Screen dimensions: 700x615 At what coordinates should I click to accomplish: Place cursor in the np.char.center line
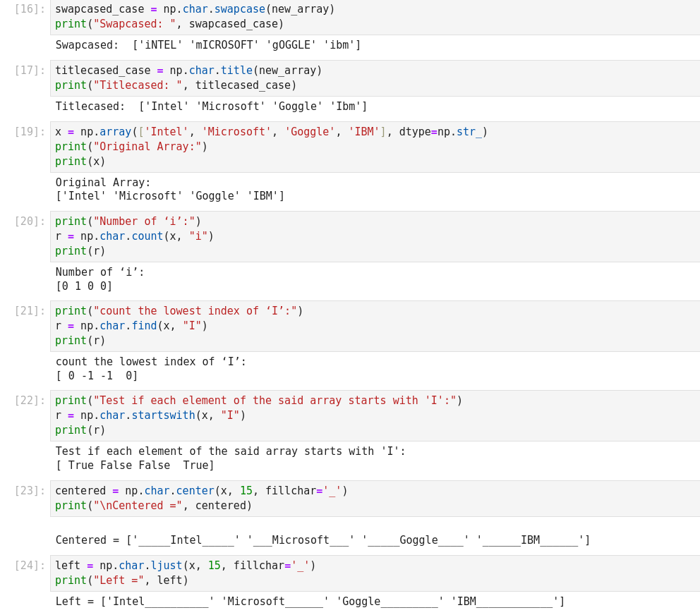pos(201,490)
